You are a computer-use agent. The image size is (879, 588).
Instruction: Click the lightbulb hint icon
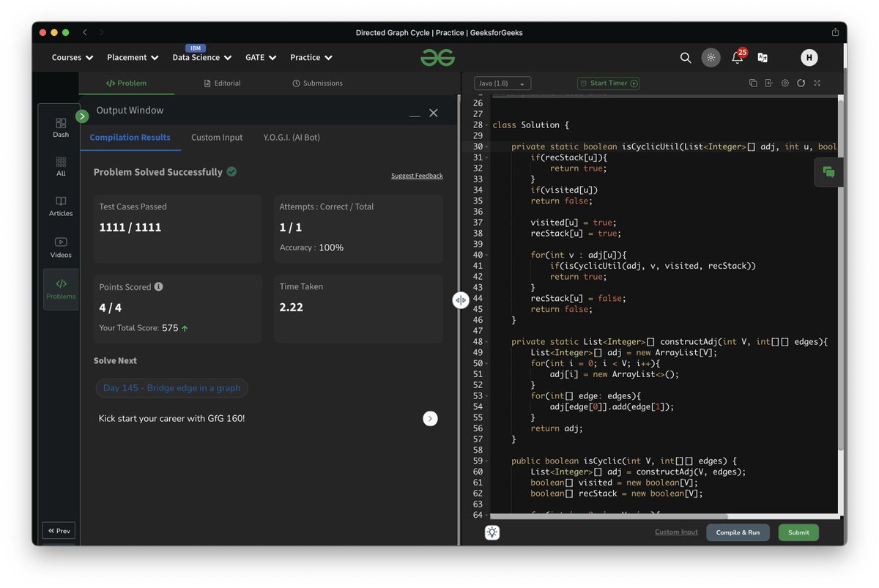[492, 532]
